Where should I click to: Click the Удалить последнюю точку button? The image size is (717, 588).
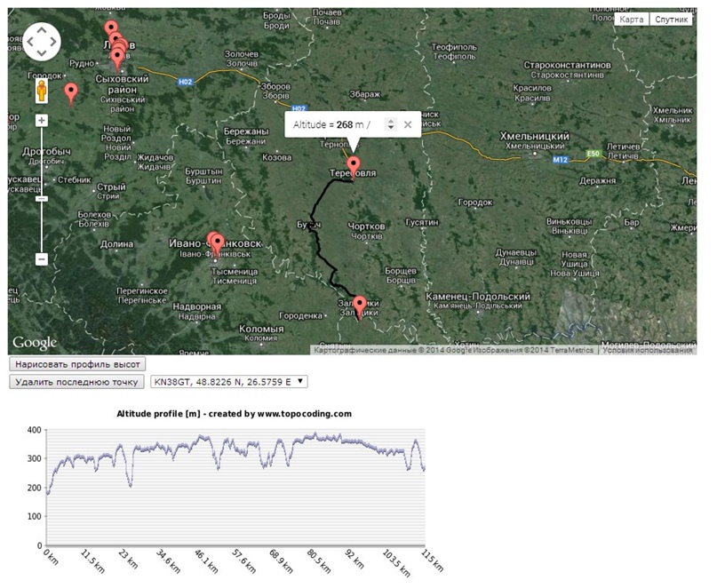(76, 382)
